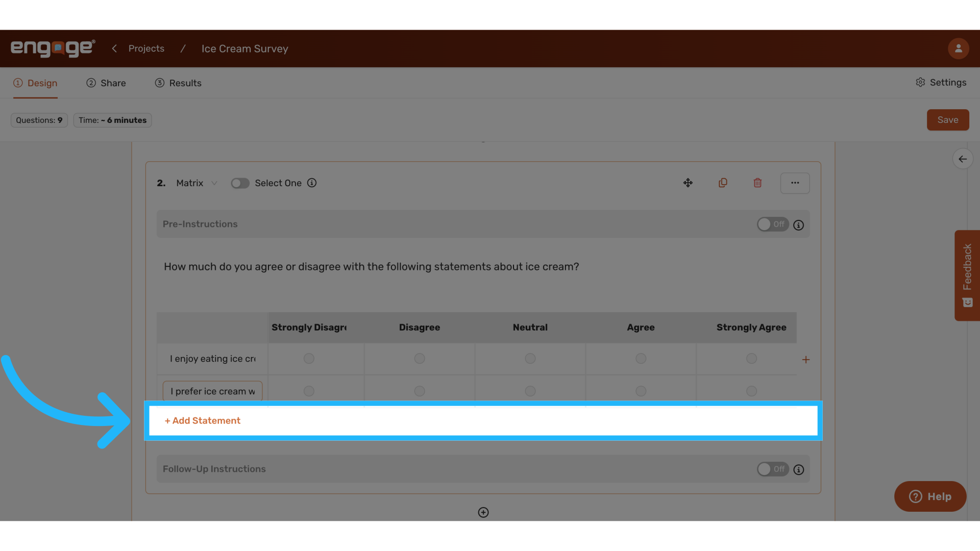Click the Follow-Up Instructions info icon
This screenshot has height=551, width=980.
799,470
